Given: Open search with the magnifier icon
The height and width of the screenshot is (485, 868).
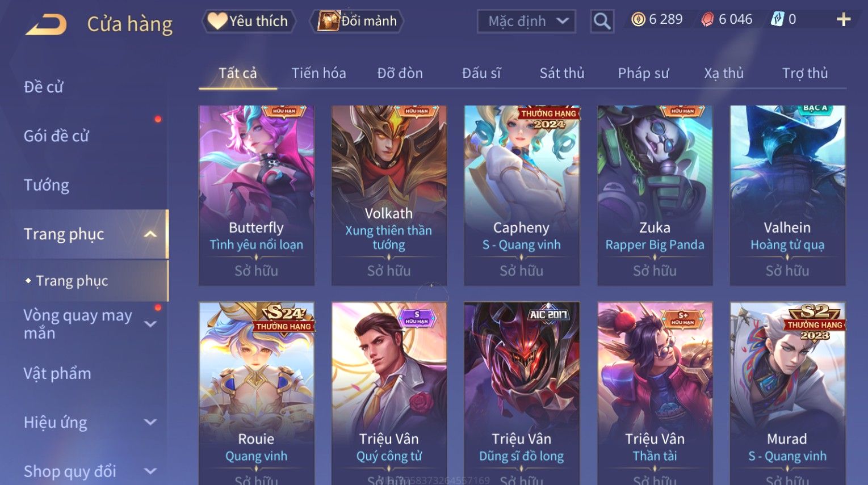Looking at the screenshot, I should (602, 22).
